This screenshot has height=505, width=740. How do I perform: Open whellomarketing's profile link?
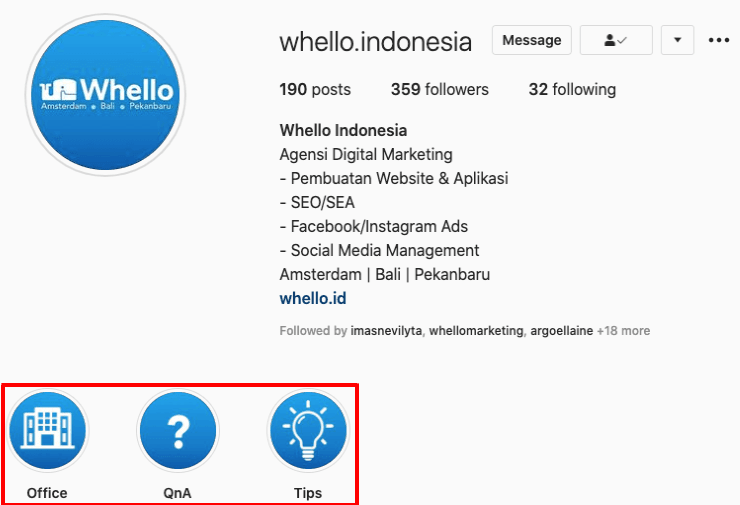pos(476,330)
